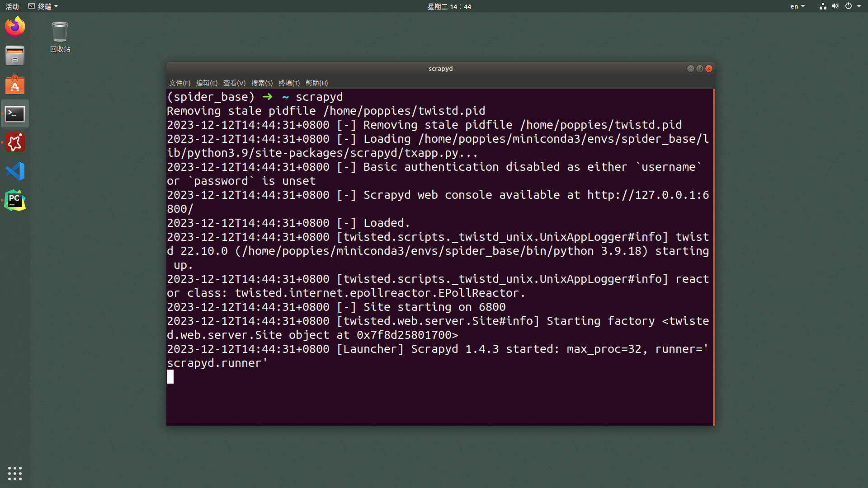This screenshot has height=488, width=868.
Task: Open the clock showing 星期二 14:44
Action: (x=449, y=6)
